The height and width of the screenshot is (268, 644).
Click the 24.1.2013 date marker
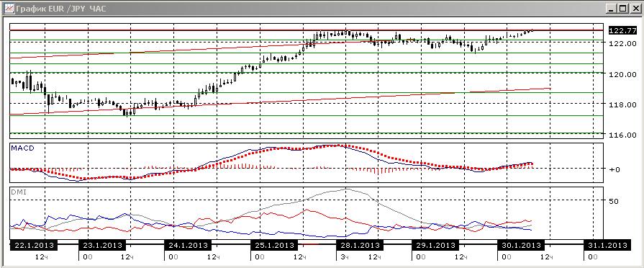pos(187,246)
